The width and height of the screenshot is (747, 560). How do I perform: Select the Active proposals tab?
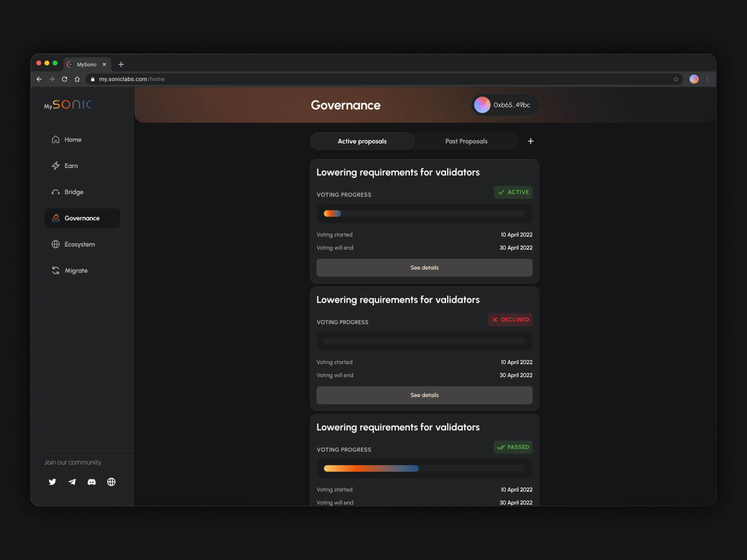tap(362, 141)
